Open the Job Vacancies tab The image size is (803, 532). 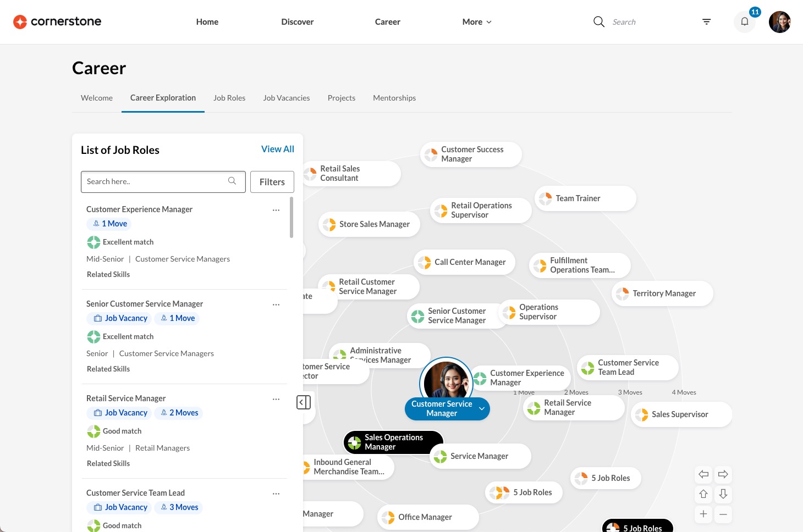[287, 98]
